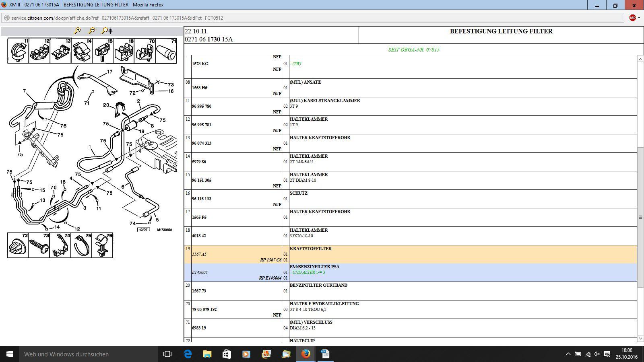644x362 pixels.
Task: Click part thumbnail 18 clamp illustration
Action: pyautogui.click(x=124, y=51)
